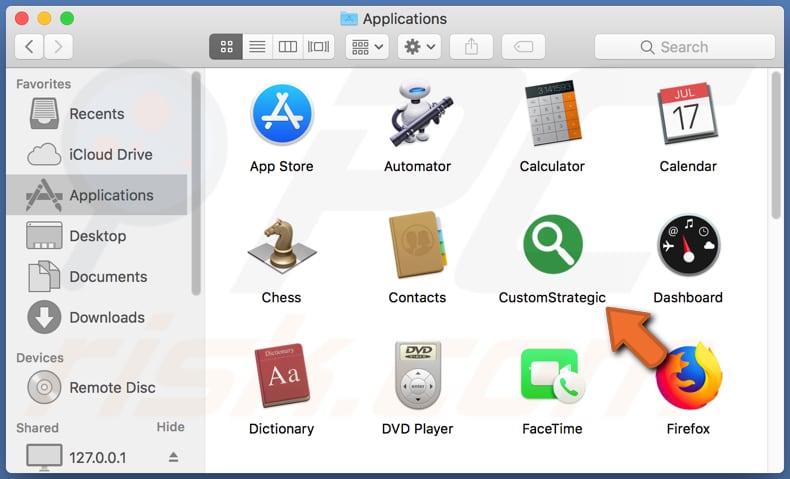Open the FaceTime app icon
Screen dimensions: 790x479
coord(553,375)
